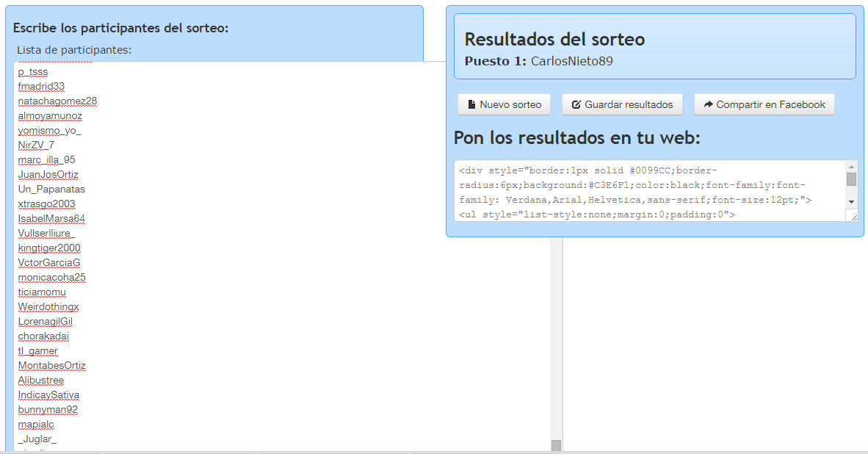Click the textarea resize grip of embed code

point(853,217)
